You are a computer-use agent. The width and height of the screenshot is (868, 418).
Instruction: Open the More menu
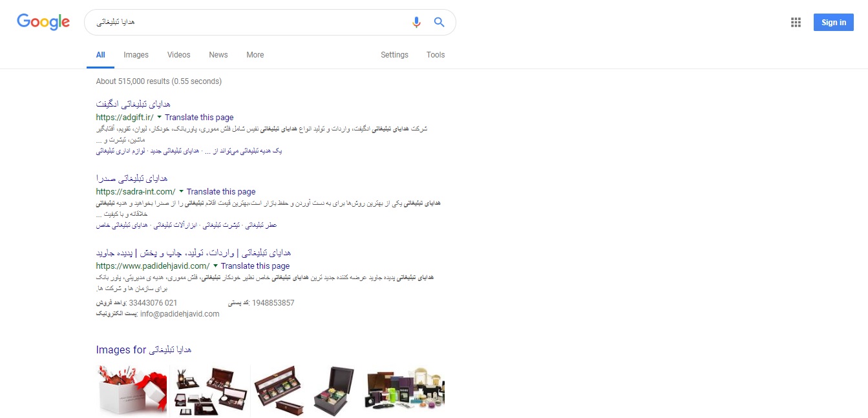click(x=255, y=55)
